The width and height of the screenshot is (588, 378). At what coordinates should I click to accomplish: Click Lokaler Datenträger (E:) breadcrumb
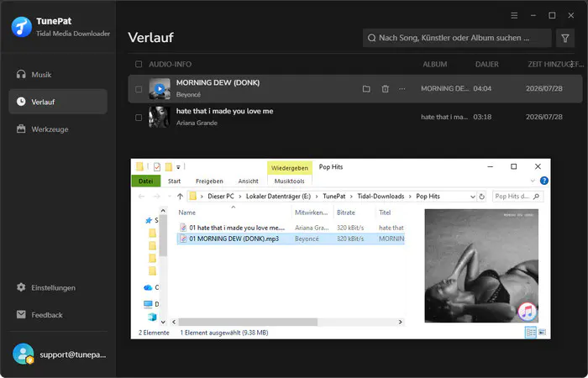coord(278,197)
